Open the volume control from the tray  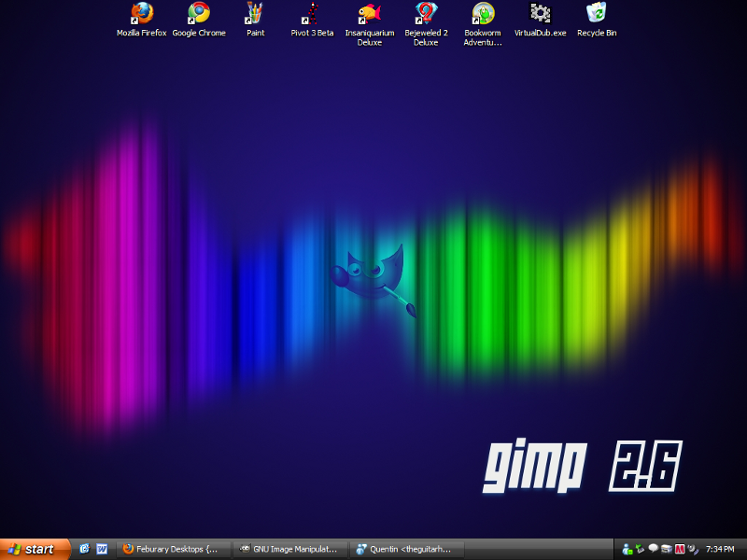[692, 550]
